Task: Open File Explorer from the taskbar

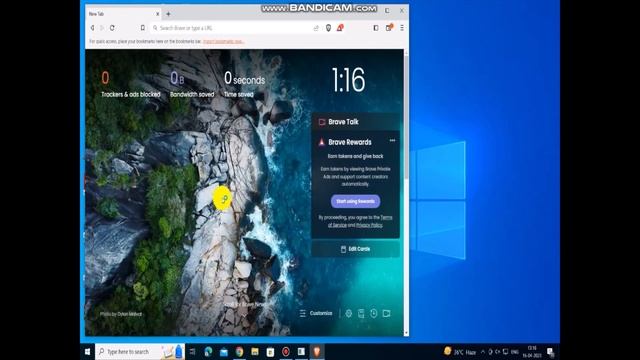Action: [x=255, y=351]
